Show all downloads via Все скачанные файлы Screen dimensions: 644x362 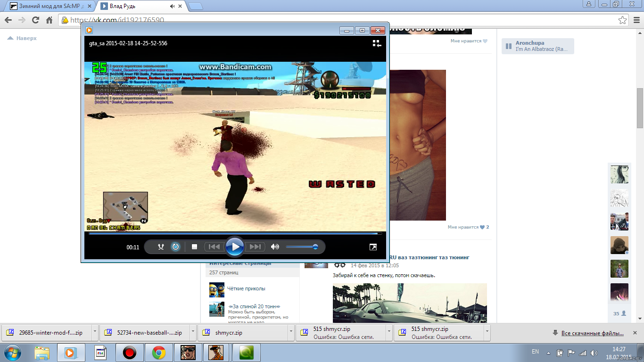tap(592, 333)
